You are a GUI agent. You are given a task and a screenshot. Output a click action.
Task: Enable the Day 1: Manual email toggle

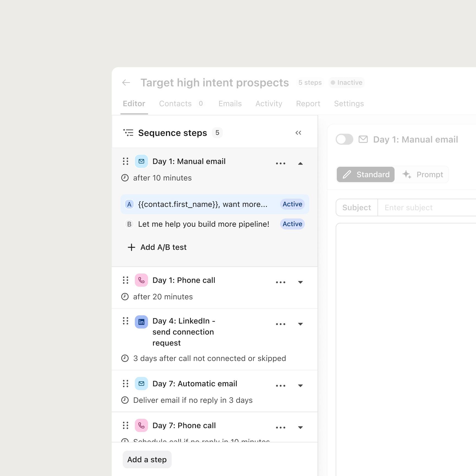[344, 139]
